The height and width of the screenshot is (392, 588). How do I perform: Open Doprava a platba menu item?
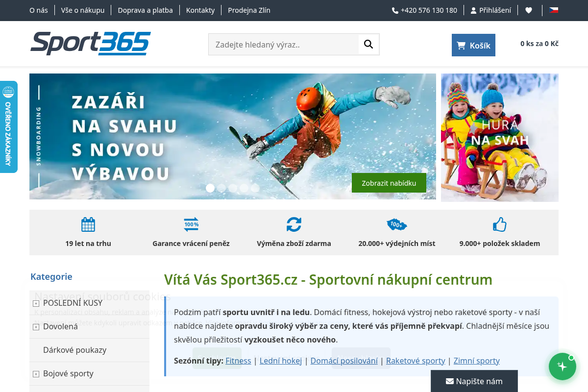point(146,10)
